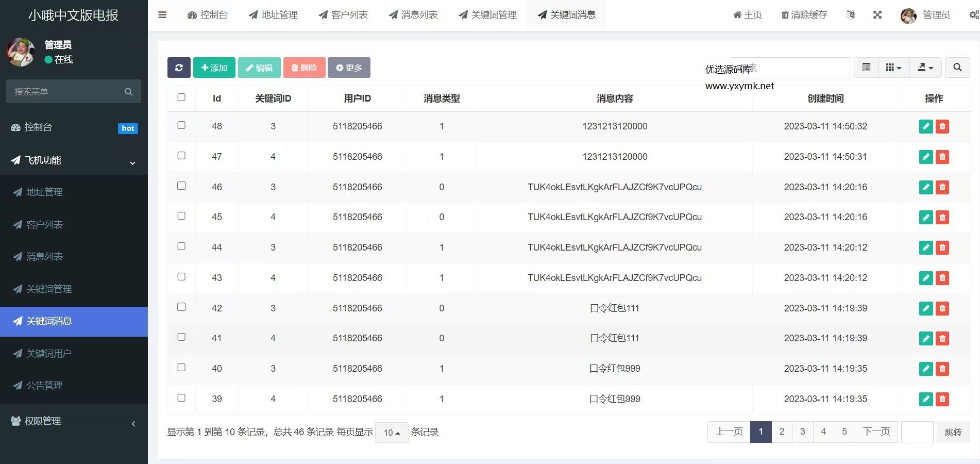Viewport: 980px width, 464px height.
Task: Select checkbox for row Id 45
Action: click(181, 216)
